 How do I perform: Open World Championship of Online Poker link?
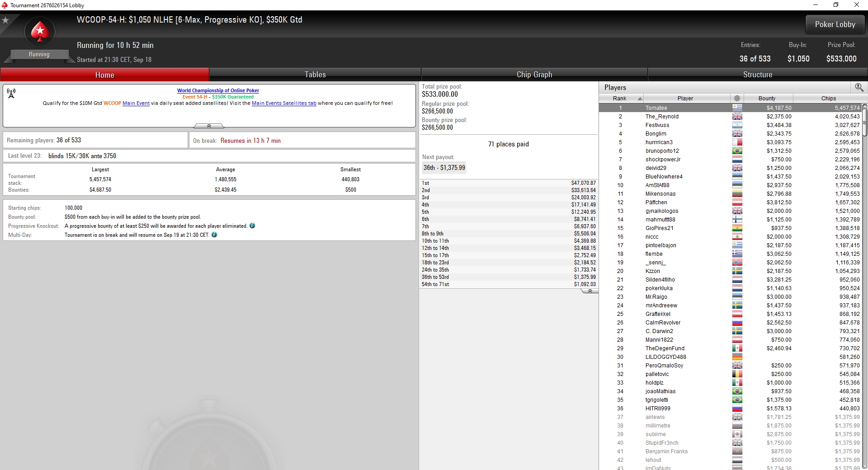[218, 90]
